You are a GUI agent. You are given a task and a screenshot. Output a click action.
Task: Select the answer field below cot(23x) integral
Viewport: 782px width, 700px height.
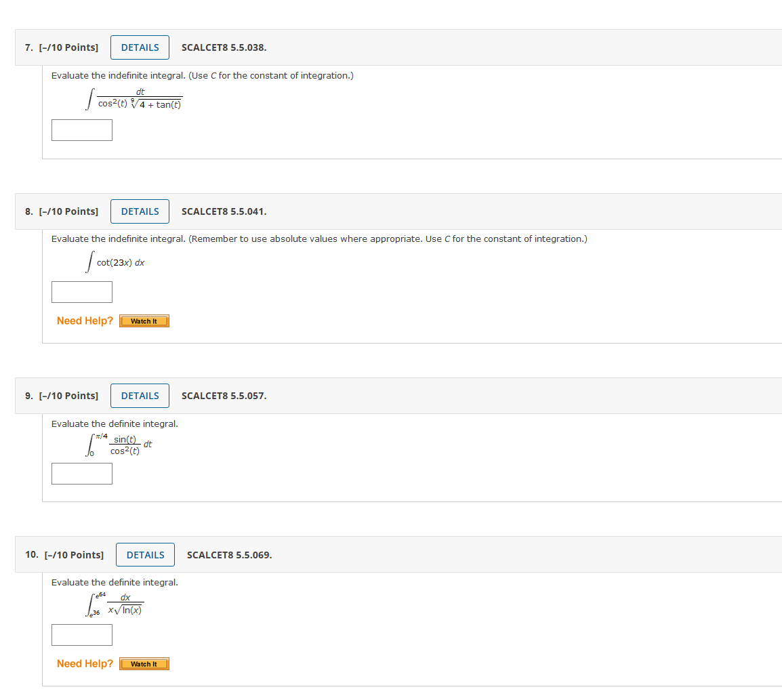click(81, 291)
